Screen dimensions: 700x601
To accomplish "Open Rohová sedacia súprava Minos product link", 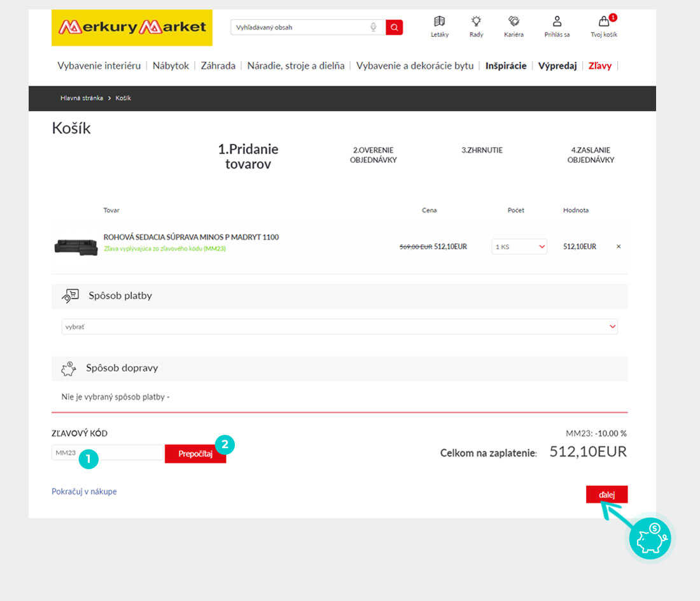I will coord(191,237).
